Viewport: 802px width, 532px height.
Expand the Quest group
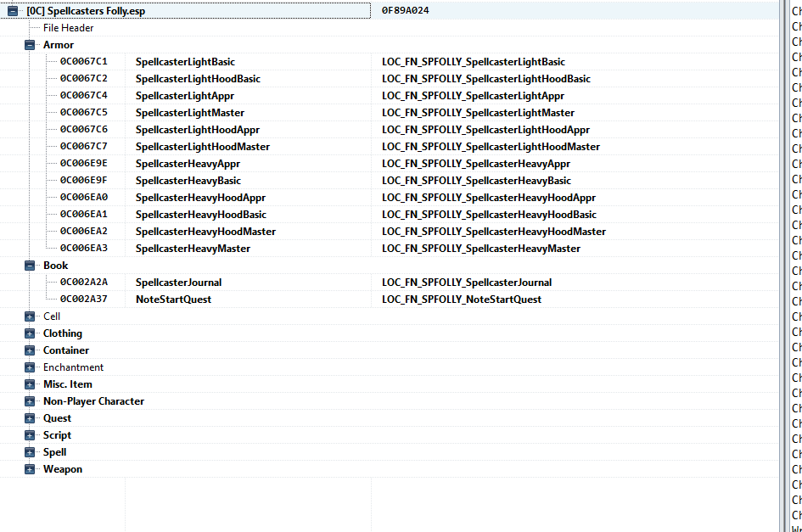pyautogui.click(x=30, y=418)
